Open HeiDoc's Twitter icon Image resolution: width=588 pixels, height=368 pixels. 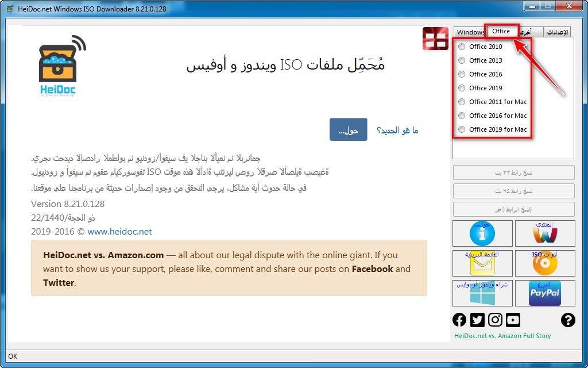point(477,320)
